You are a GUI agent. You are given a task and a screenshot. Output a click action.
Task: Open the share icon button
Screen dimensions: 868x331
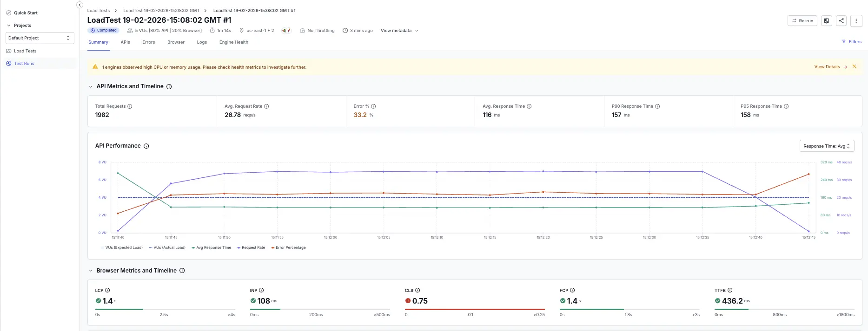841,20
